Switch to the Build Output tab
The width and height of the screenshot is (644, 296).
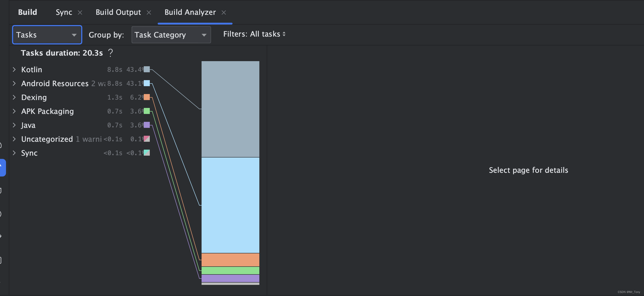118,12
